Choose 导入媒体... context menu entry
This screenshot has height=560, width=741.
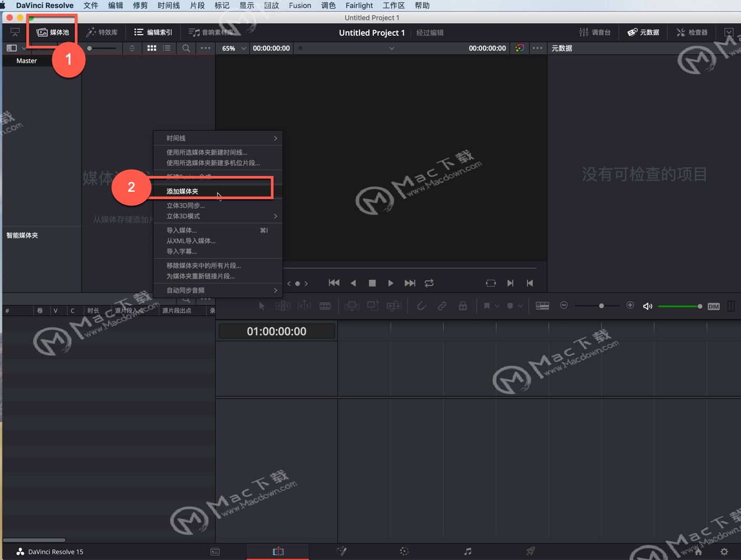[218, 230]
